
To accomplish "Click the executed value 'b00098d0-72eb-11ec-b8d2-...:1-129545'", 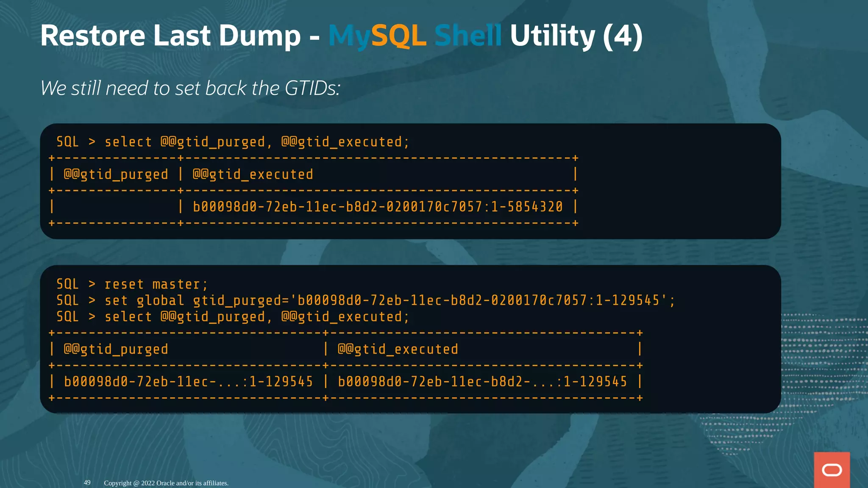I will pyautogui.click(x=482, y=382).
